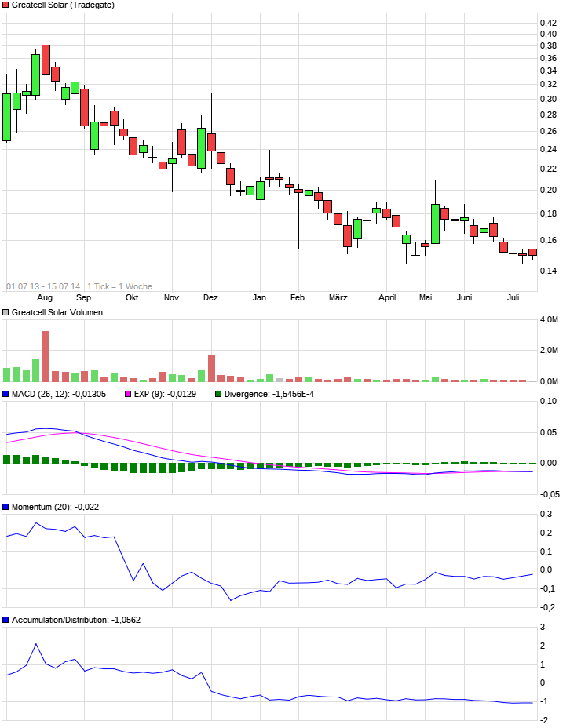Click the Mai month label
The height and width of the screenshot is (728, 570).
(x=426, y=297)
